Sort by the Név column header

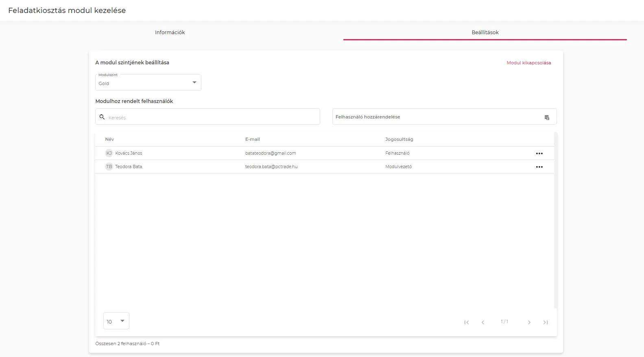tap(109, 139)
